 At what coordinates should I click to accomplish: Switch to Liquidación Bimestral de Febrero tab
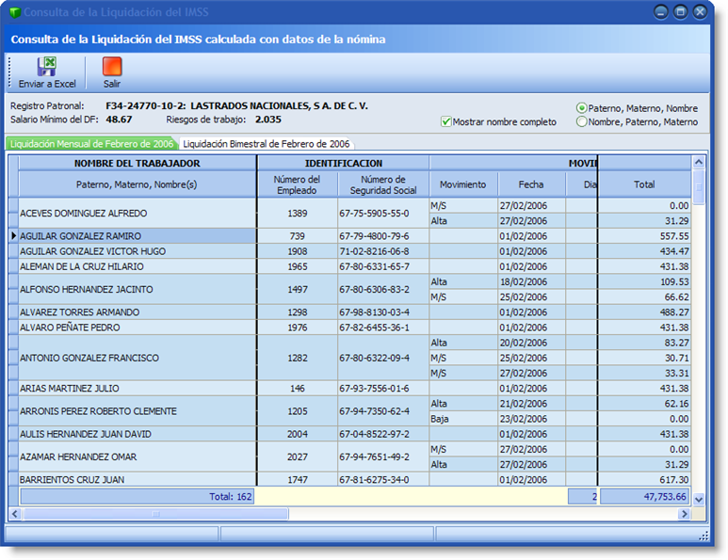pos(266,144)
